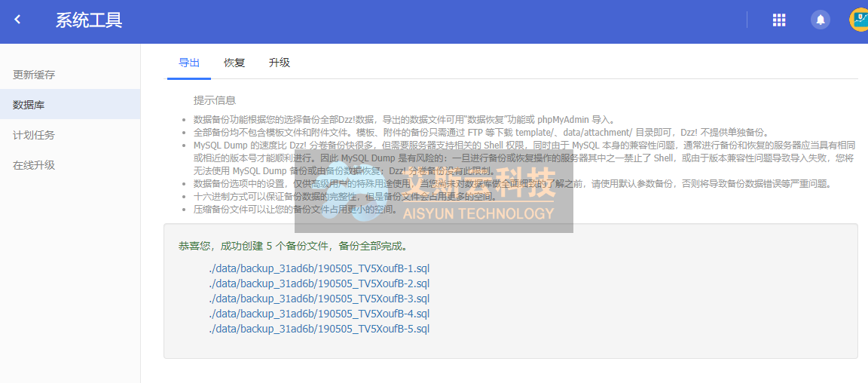Open the apps grid menu
The height and width of the screenshot is (383, 868).
779,20
